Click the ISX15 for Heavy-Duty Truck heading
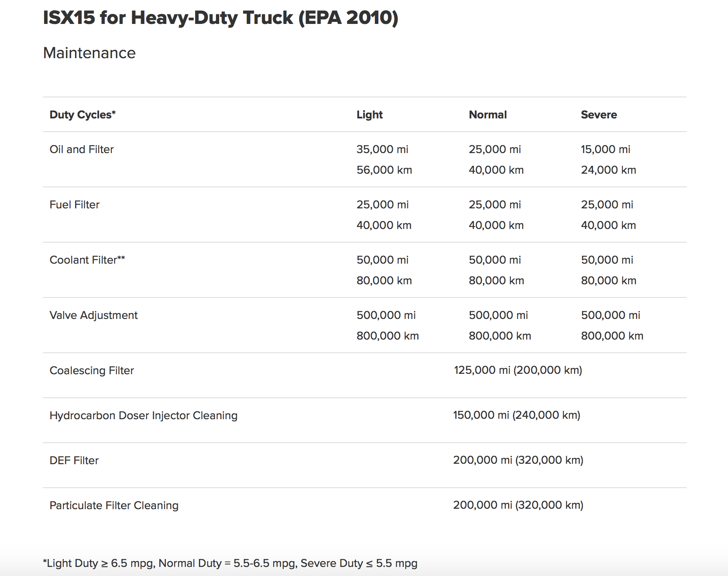The width and height of the screenshot is (728, 576). pyautogui.click(x=220, y=18)
